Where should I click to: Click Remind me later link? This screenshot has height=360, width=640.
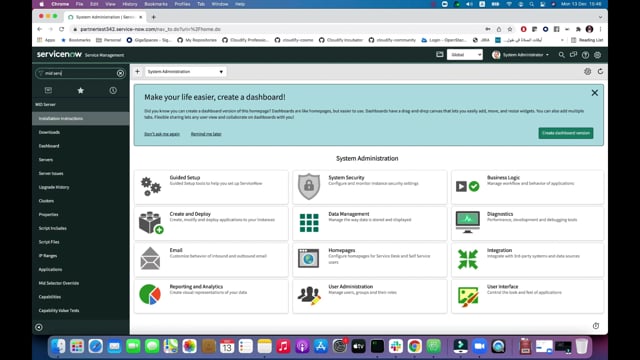206,134
